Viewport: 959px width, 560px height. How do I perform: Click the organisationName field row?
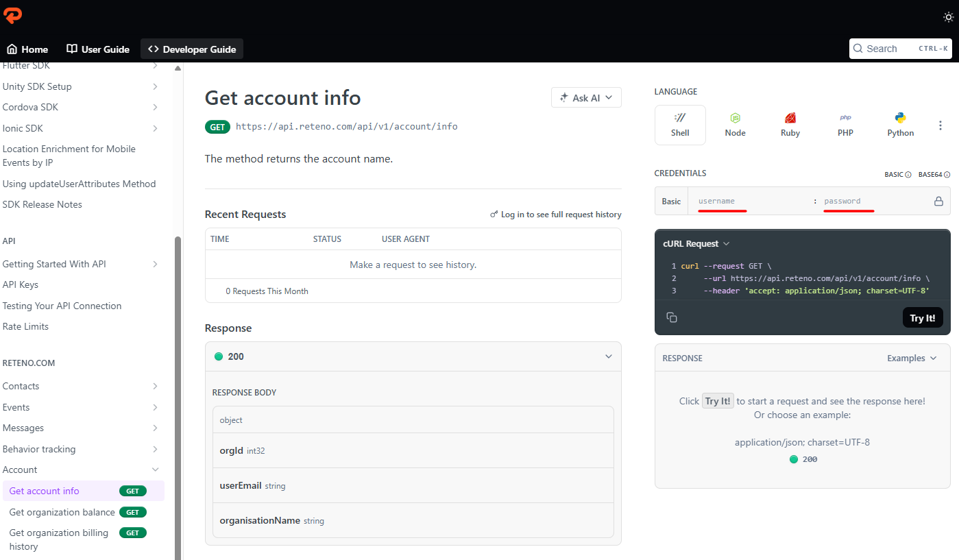[413, 520]
